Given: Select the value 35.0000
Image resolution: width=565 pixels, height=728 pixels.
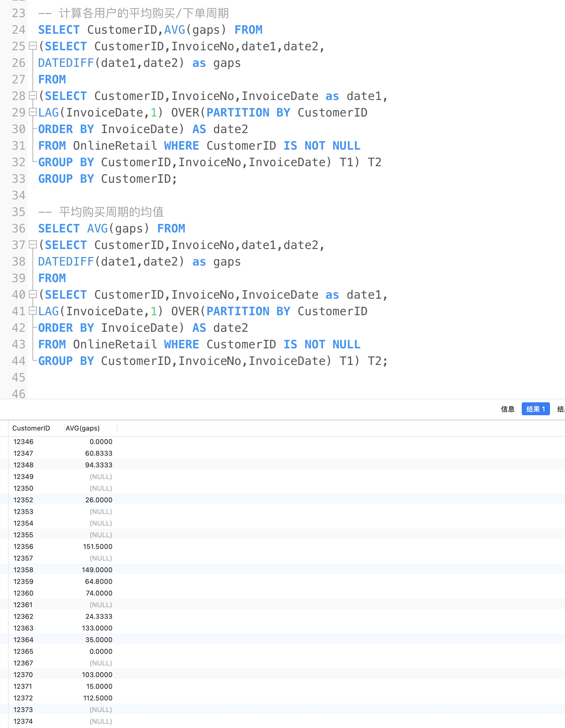Looking at the screenshot, I should [x=99, y=640].
